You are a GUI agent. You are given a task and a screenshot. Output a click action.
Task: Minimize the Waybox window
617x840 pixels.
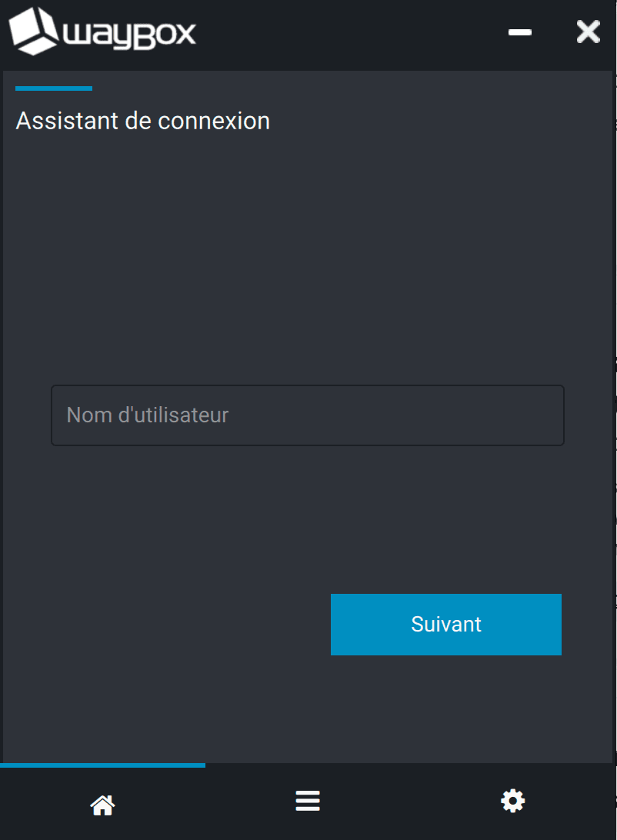point(520,32)
